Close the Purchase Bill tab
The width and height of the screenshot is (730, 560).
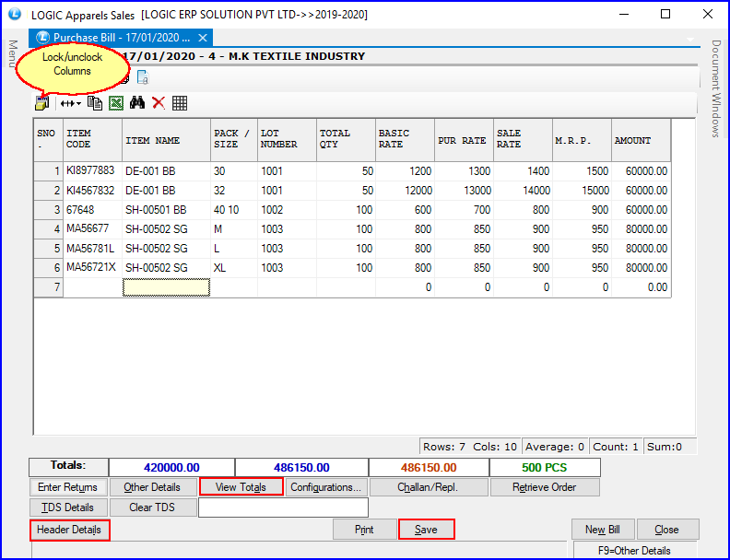pos(203,38)
